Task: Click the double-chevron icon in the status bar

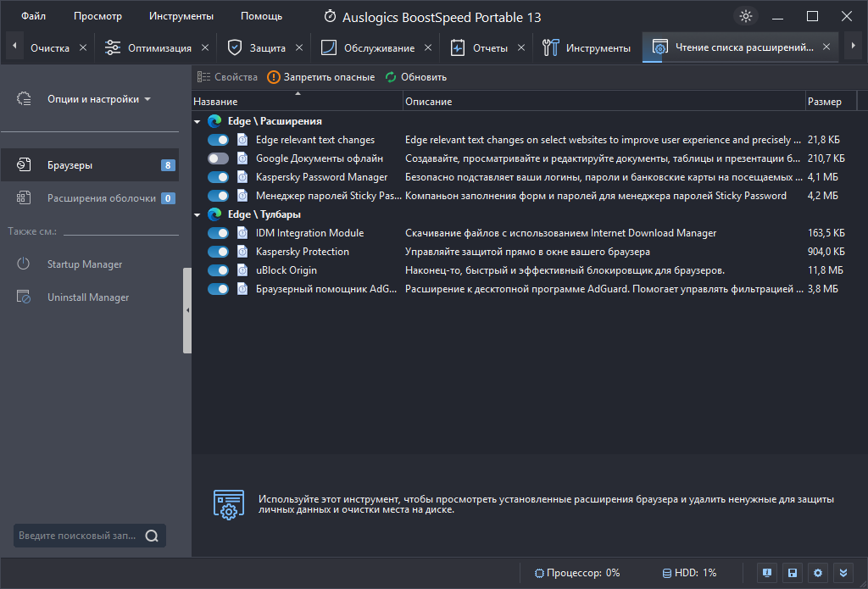Action: [x=843, y=573]
